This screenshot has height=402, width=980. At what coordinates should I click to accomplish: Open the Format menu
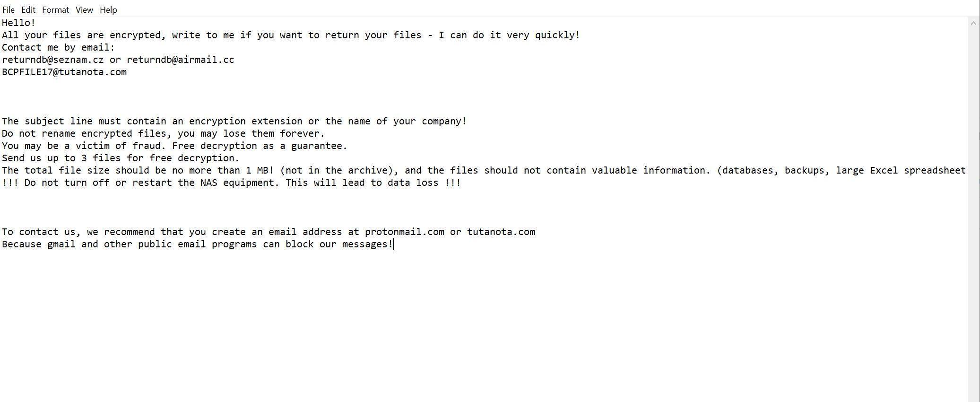[55, 10]
